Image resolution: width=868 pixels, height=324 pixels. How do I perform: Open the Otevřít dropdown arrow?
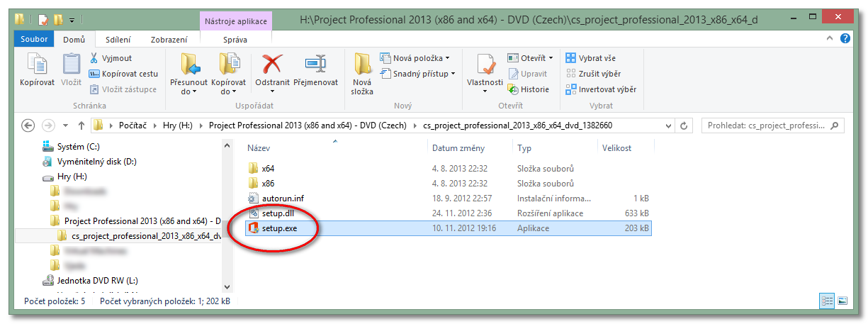552,58
